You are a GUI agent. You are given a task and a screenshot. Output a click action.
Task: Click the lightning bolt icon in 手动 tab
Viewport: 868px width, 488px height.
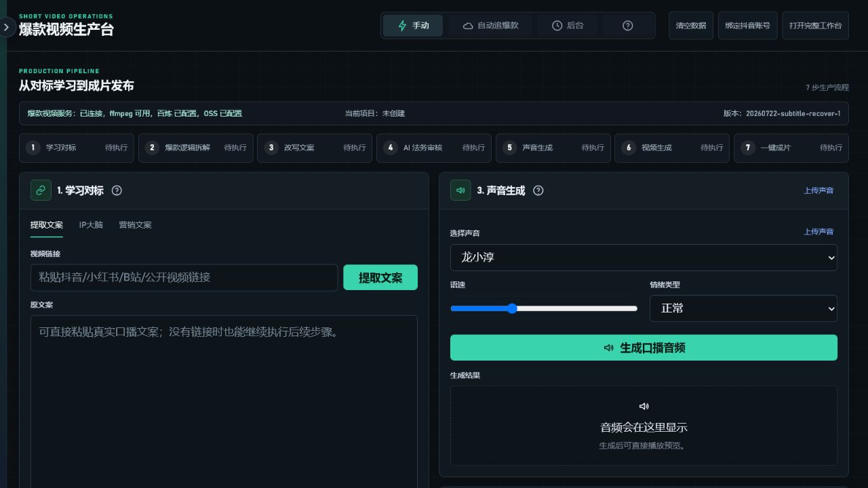tap(402, 26)
